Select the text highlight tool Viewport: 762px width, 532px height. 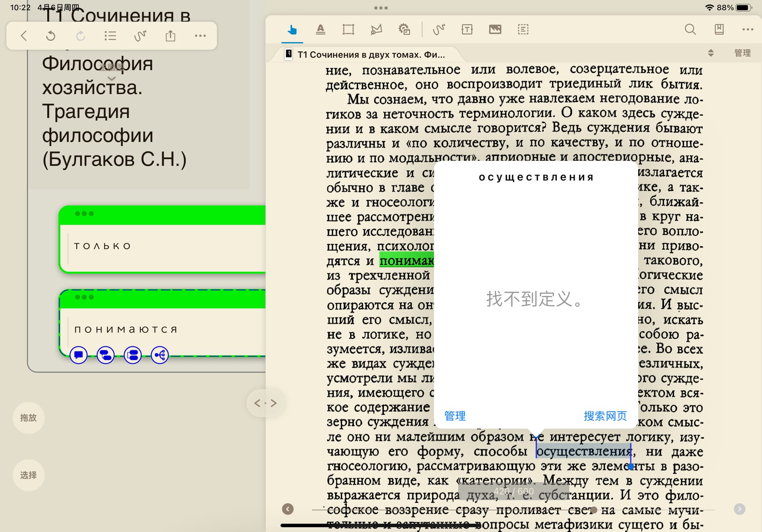[x=320, y=30]
